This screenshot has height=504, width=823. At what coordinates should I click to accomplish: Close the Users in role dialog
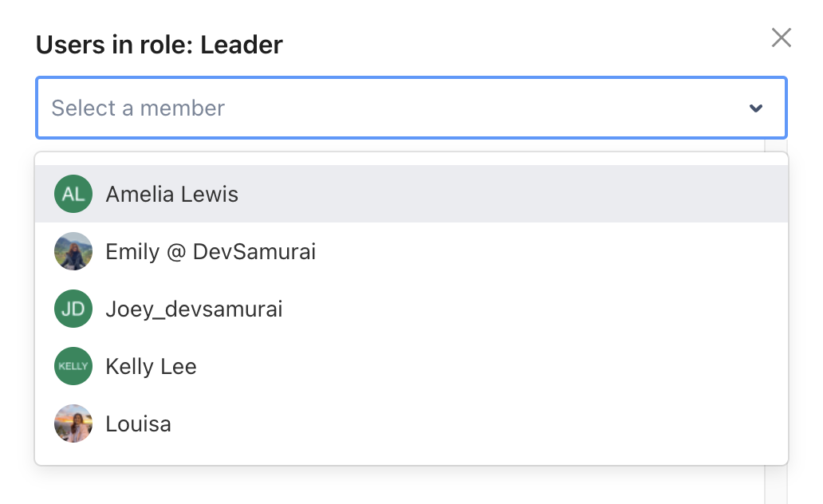(x=781, y=37)
